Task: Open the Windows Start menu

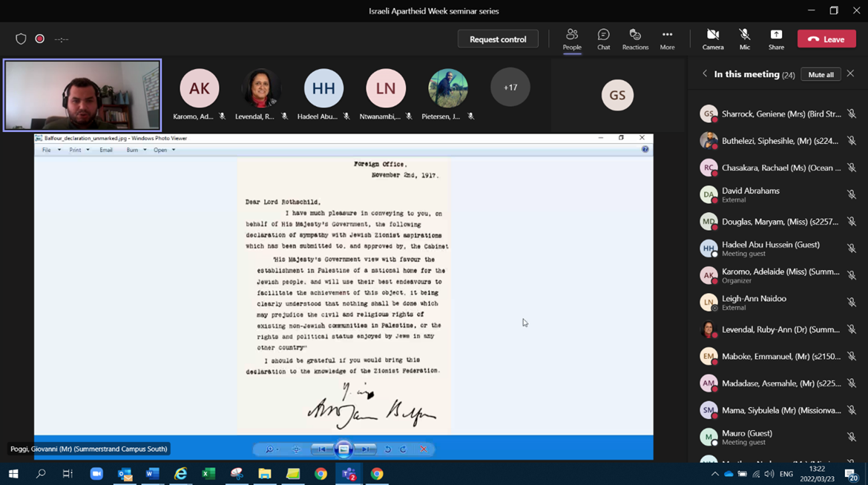Action: pos(13,474)
